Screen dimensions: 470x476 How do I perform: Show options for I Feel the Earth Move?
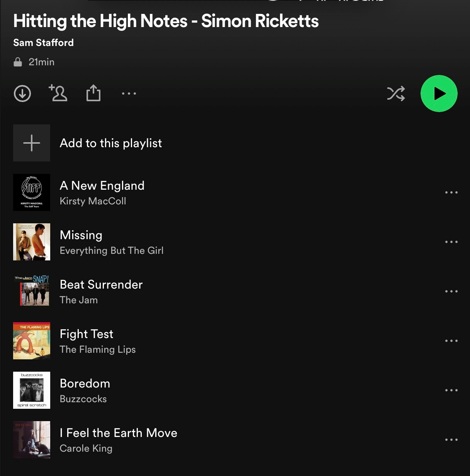click(451, 440)
